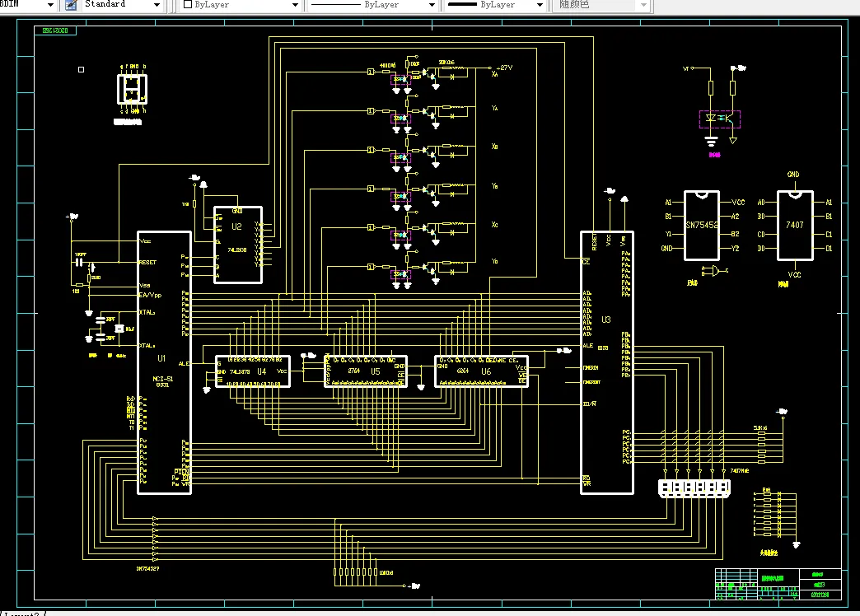The image size is (860, 616).
Task: Select the U3 chip label
Action: point(606,320)
